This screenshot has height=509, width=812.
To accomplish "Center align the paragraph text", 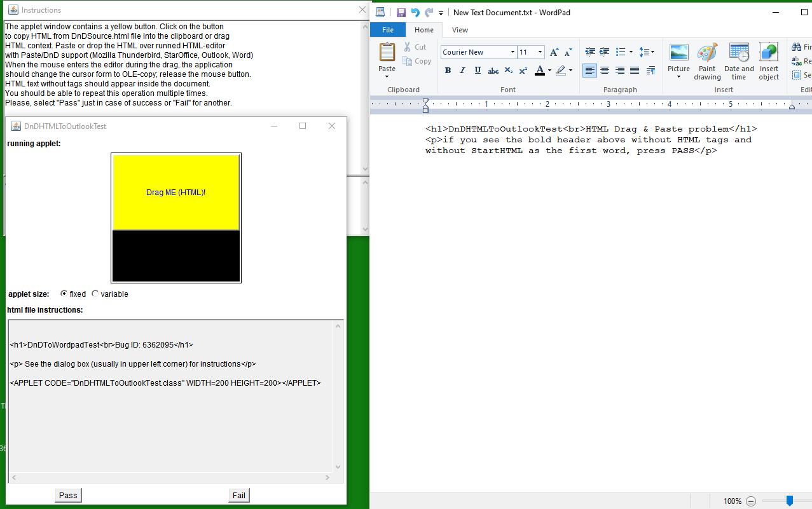I will click(605, 71).
